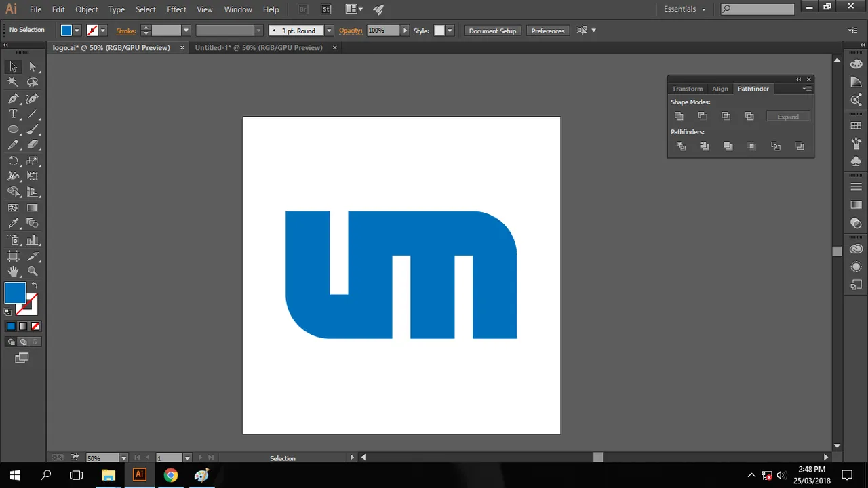The width and height of the screenshot is (868, 488).
Task: Open stroke color dropdown in control bar
Action: [x=103, y=30]
